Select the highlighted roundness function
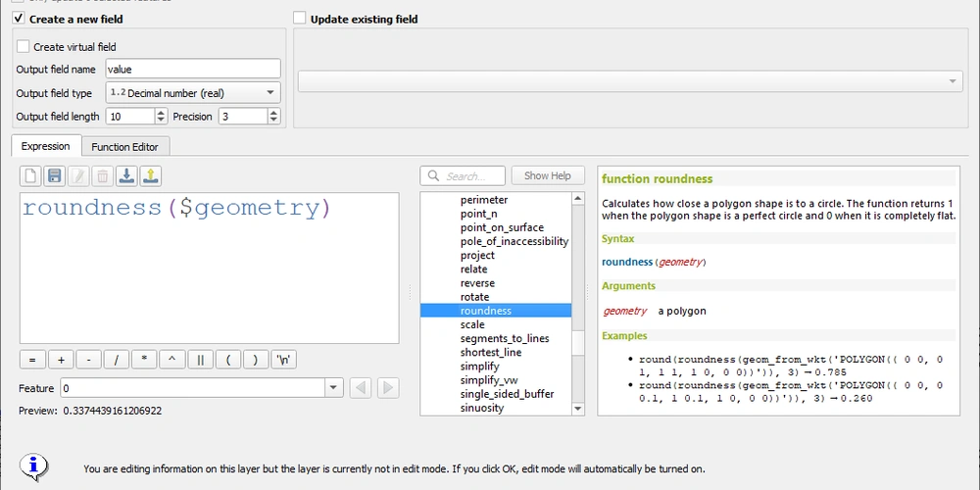Screen dimensions: 980x490 pyautogui.click(x=496, y=311)
